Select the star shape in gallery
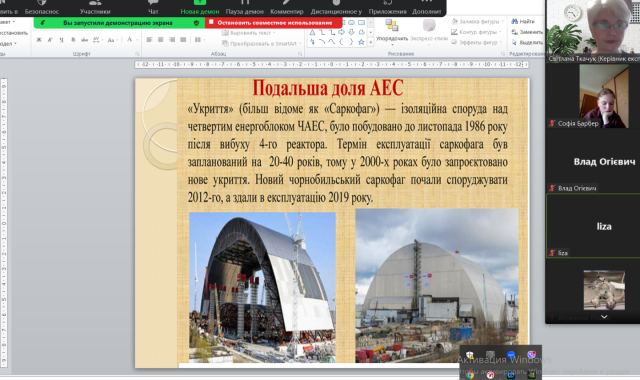Viewport: 640px width, 380px height. pos(361,42)
